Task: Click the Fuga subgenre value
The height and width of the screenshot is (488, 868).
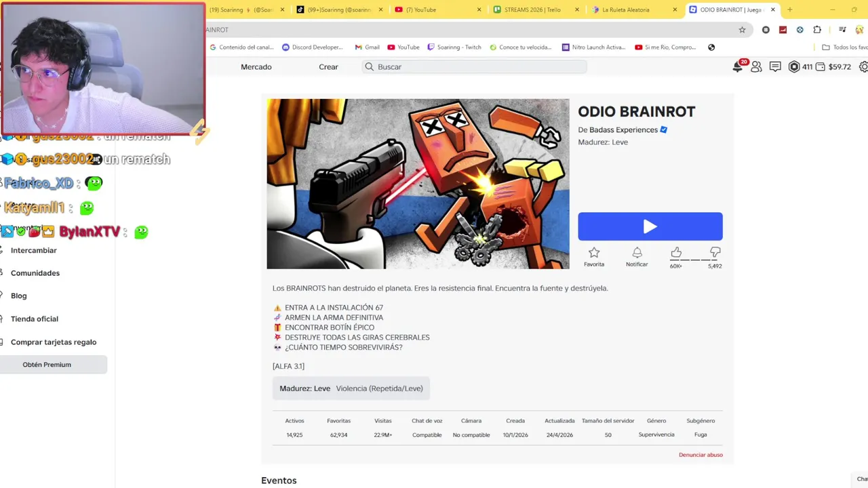Action: coord(701,434)
